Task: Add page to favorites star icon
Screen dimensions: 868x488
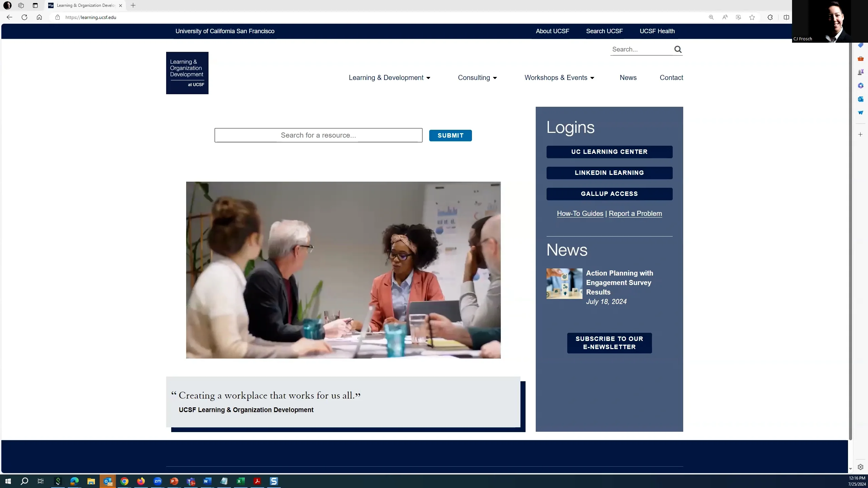Action: [752, 17]
